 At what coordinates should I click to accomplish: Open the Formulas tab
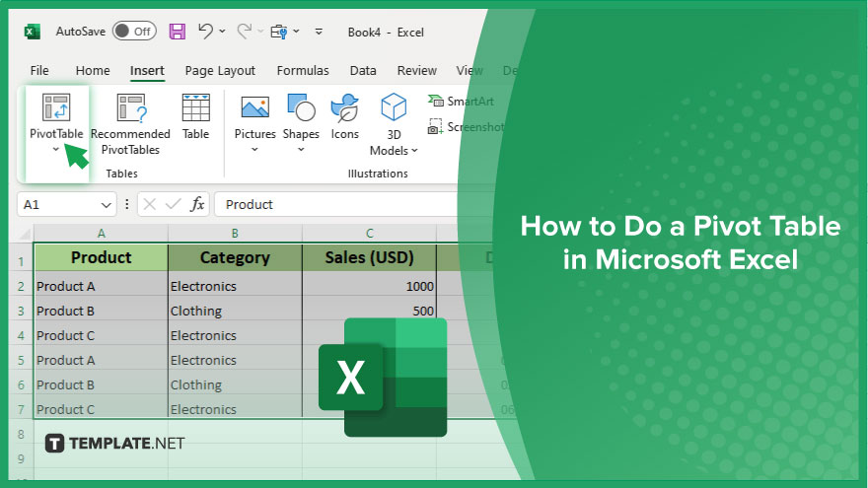coord(303,70)
